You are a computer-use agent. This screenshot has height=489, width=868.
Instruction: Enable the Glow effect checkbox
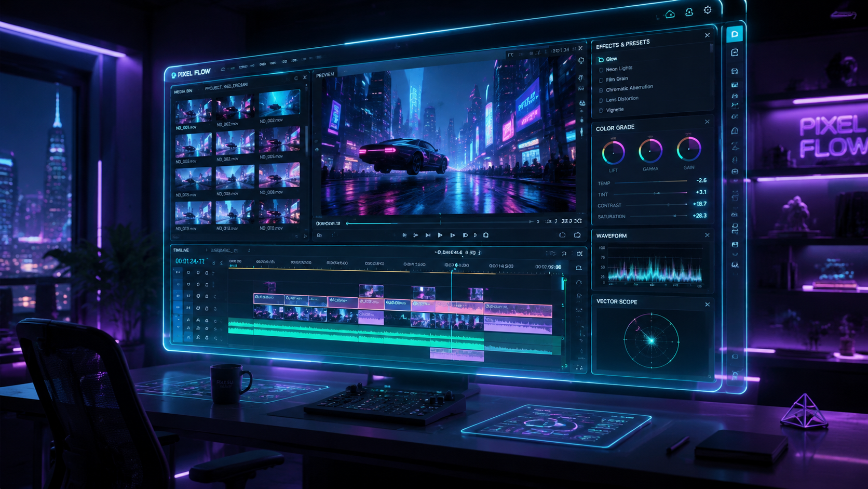click(x=601, y=60)
